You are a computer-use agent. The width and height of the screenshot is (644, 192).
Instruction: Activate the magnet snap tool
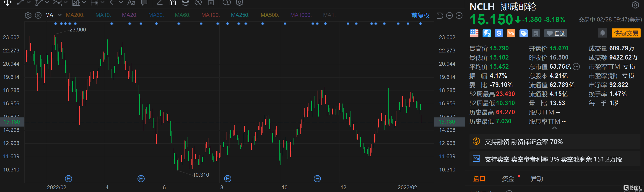(172, 3)
